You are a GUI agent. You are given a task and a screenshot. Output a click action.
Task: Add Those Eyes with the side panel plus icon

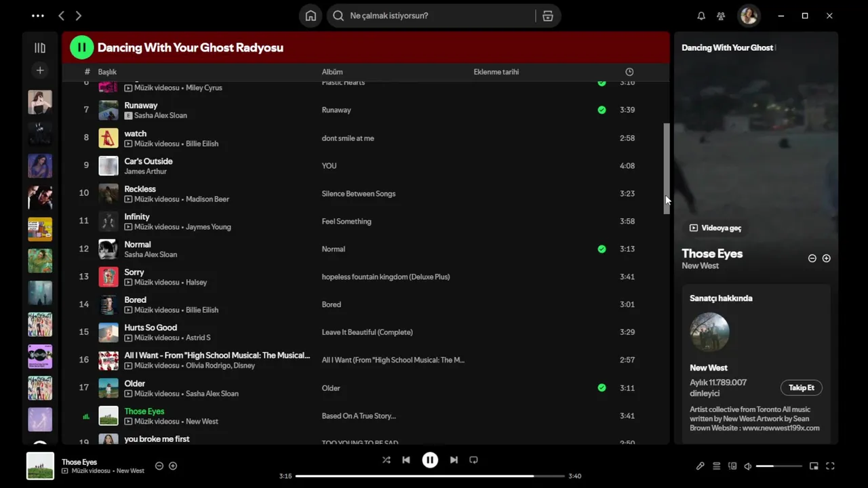coord(826,258)
